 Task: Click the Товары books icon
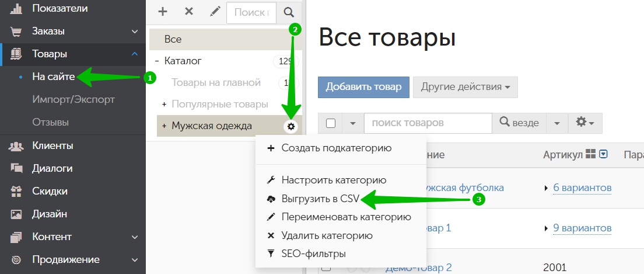pyautogui.click(x=16, y=54)
